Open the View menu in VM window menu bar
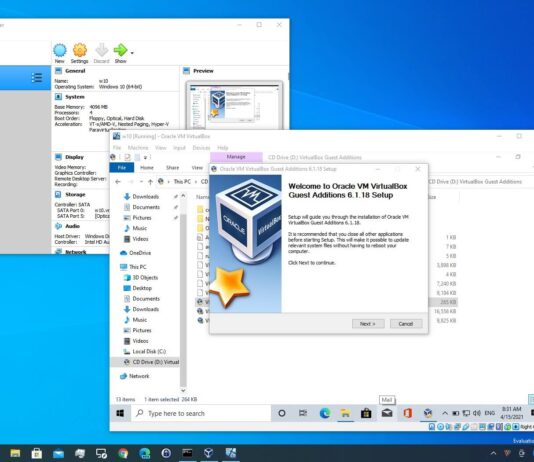The width and height of the screenshot is (534, 462). tap(161, 148)
